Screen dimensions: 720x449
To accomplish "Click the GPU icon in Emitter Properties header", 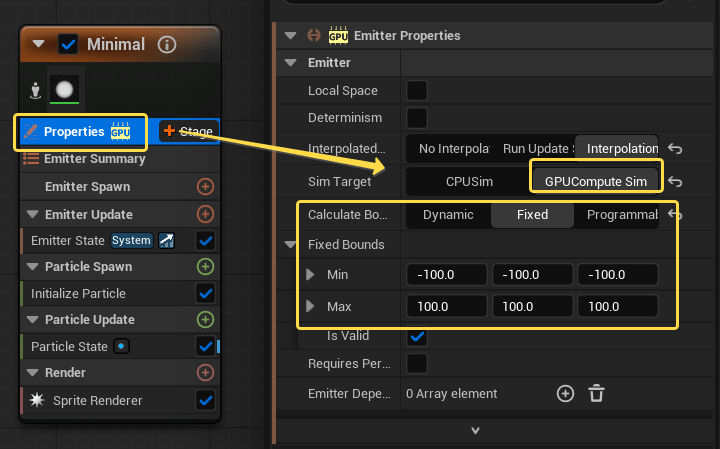I will coord(338,35).
